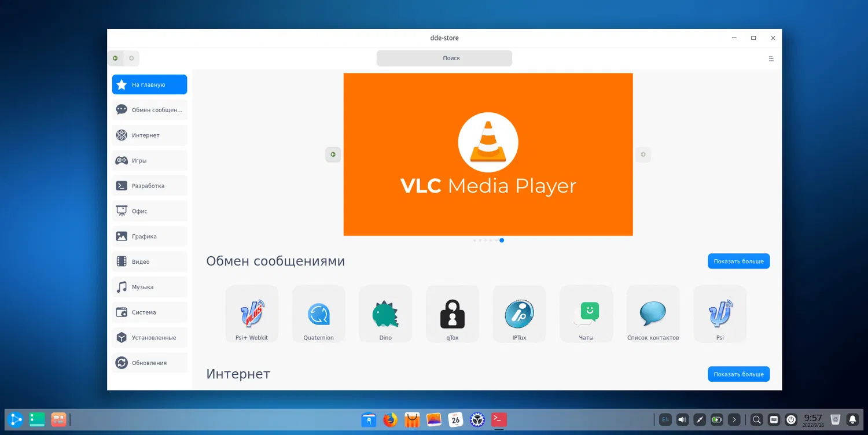The width and height of the screenshot is (868, 435).
Task: Open the VLC Media Player banner
Action: pyautogui.click(x=488, y=154)
